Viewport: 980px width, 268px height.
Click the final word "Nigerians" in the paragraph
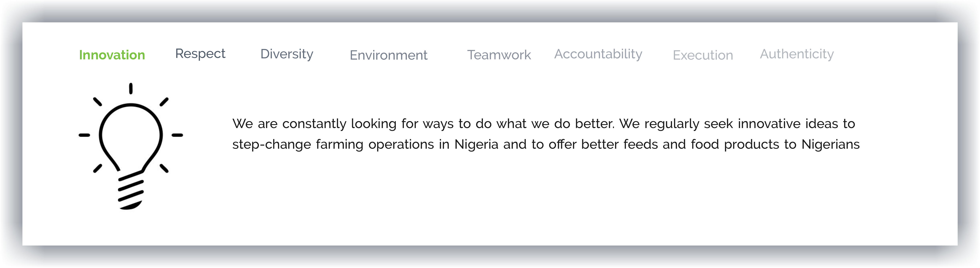(830, 145)
